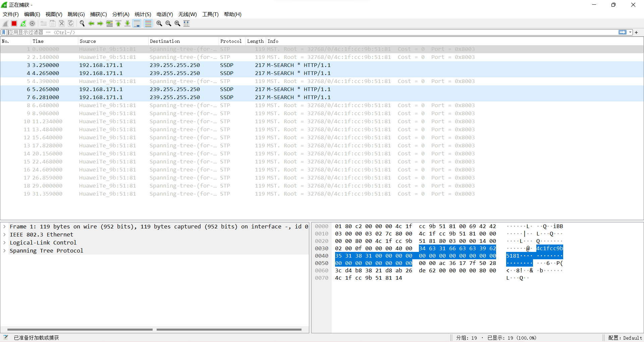Click packet details horizontal scrollbar
Screen dimensions: 644x342
click(154, 330)
